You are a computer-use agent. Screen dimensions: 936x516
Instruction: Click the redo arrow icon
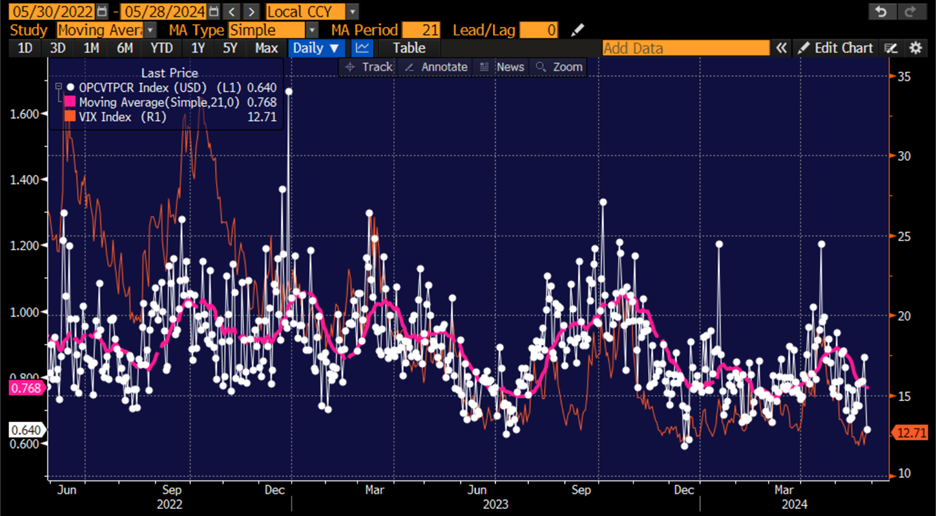pos(908,11)
